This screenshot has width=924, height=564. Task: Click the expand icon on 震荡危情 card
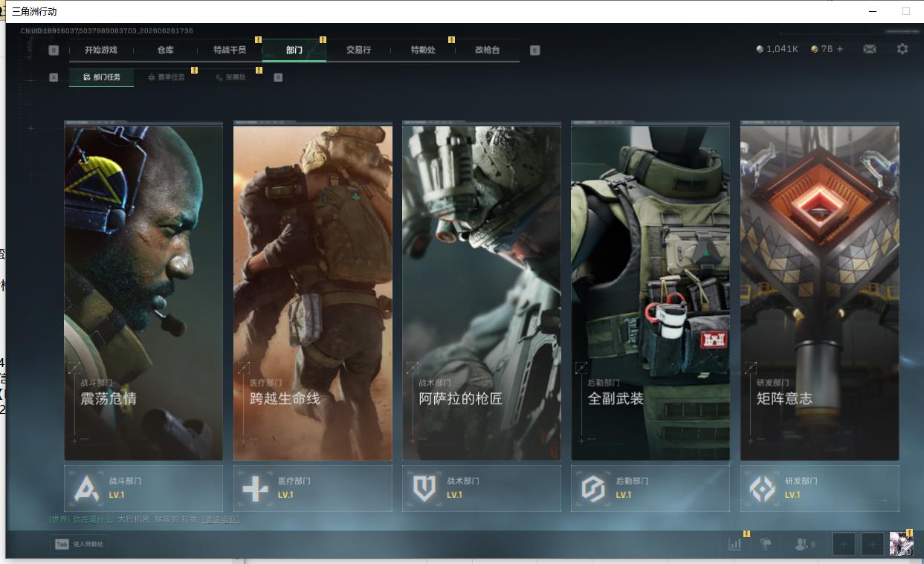click(x=74, y=367)
